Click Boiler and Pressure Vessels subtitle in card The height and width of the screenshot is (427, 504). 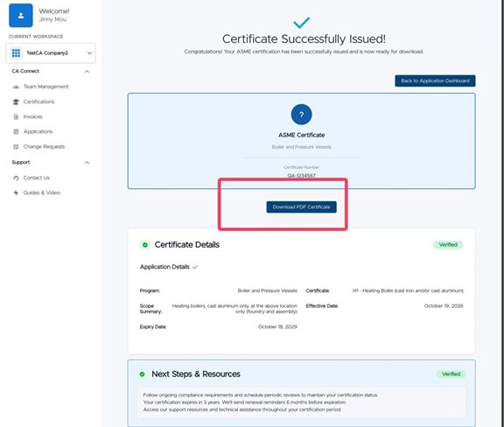pyautogui.click(x=302, y=147)
